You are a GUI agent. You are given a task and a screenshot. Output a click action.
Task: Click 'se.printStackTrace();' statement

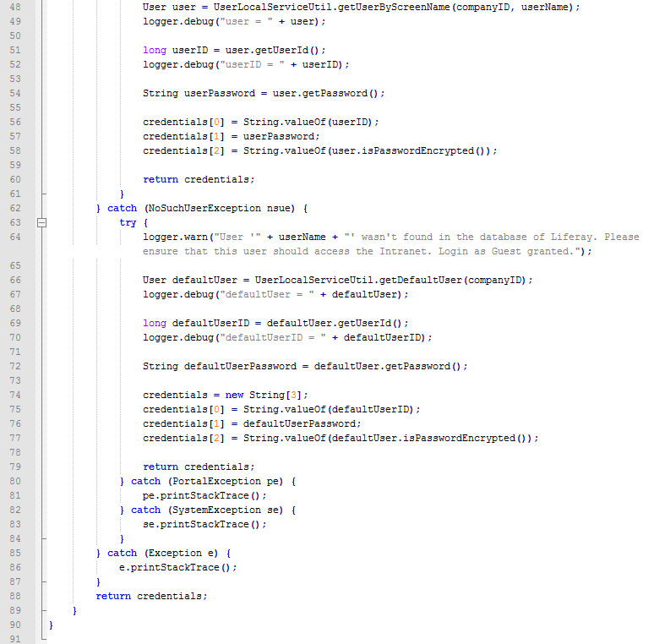[204, 524]
